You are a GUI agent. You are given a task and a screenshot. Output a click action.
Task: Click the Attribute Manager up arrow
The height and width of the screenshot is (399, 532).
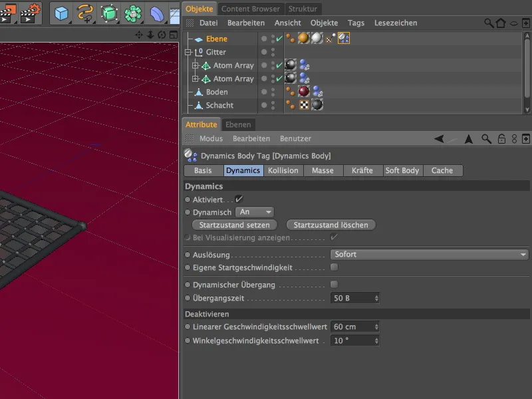point(469,139)
